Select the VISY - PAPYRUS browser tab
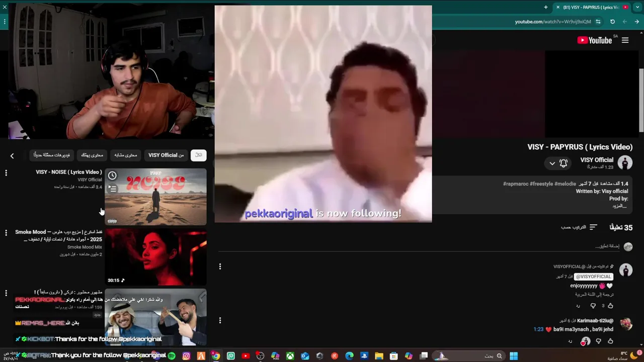 (x=591, y=7)
